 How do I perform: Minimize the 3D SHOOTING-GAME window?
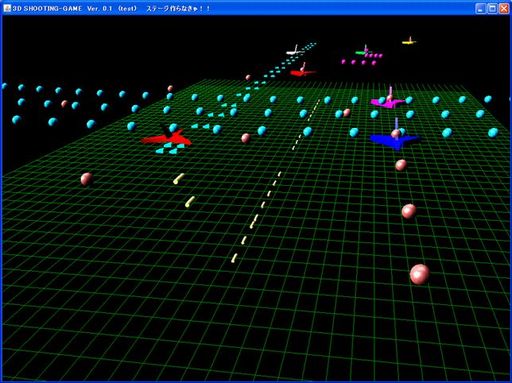tap(480, 8)
